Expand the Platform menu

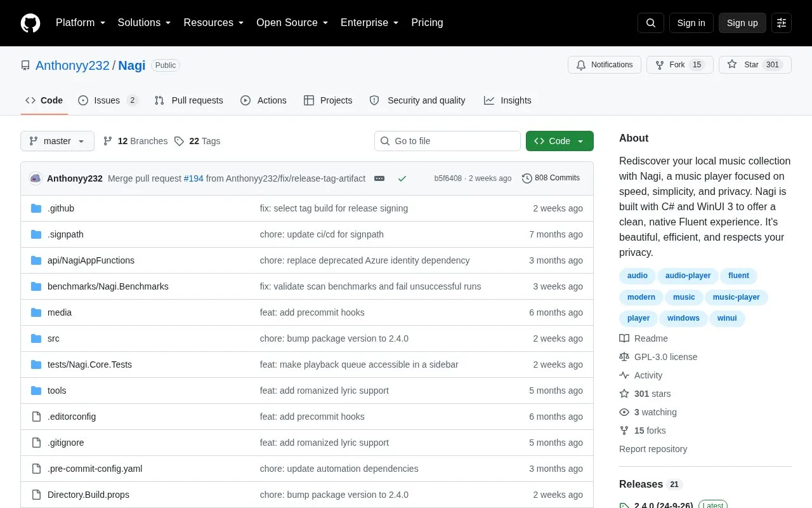[80, 23]
